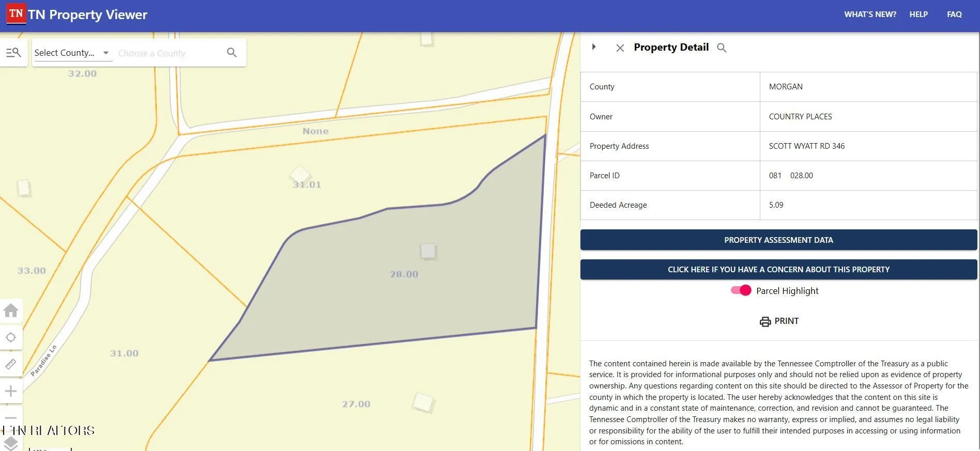The image size is (980, 451).
Task: Click the Property Assessment Data button
Action: click(x=778, y=240)
